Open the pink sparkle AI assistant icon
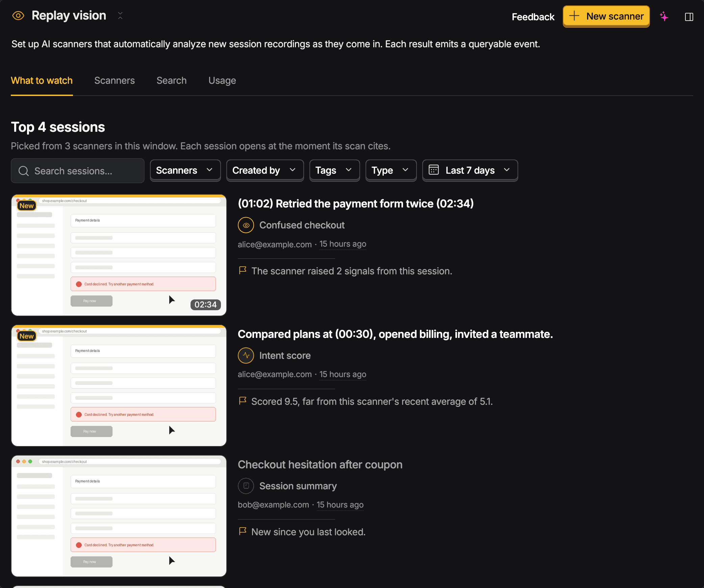704x588 pixels. [664, 16]
